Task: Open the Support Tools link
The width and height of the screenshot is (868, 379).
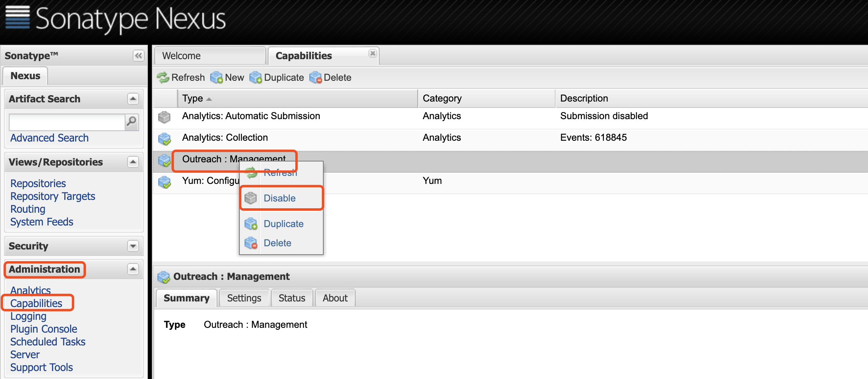Action: point(42,367)
